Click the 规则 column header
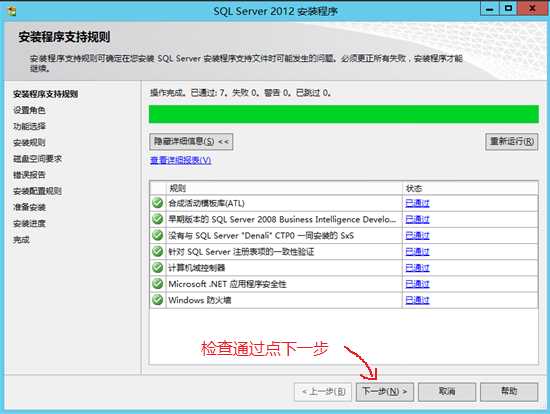This screenshot has height=414, width=550. [284, 188]
